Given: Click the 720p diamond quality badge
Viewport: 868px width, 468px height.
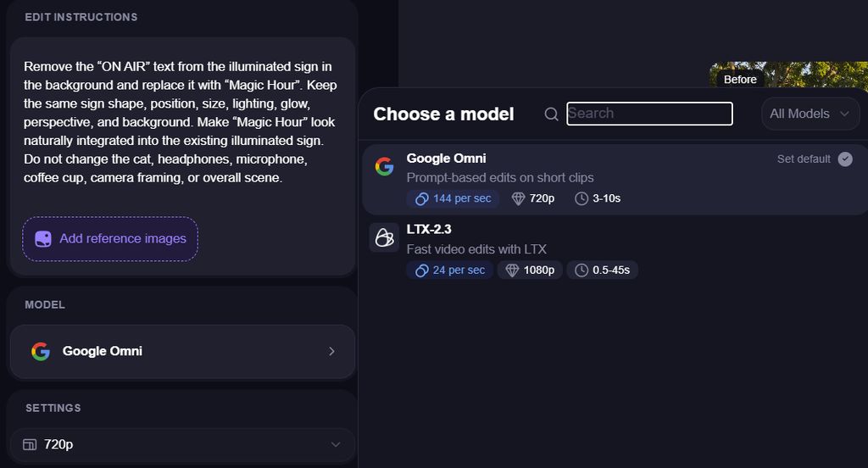Looking at the screenshot, I should (x=533, y=198).
